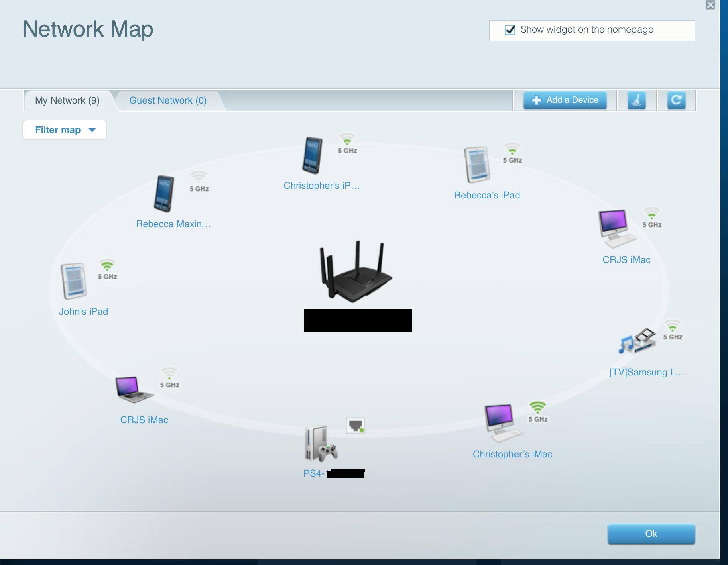Uncheck Show widget on the homepage

510,30
